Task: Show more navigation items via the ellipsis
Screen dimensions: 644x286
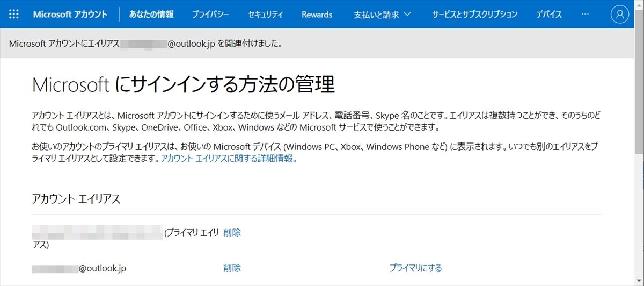Action: click(585, 15)
